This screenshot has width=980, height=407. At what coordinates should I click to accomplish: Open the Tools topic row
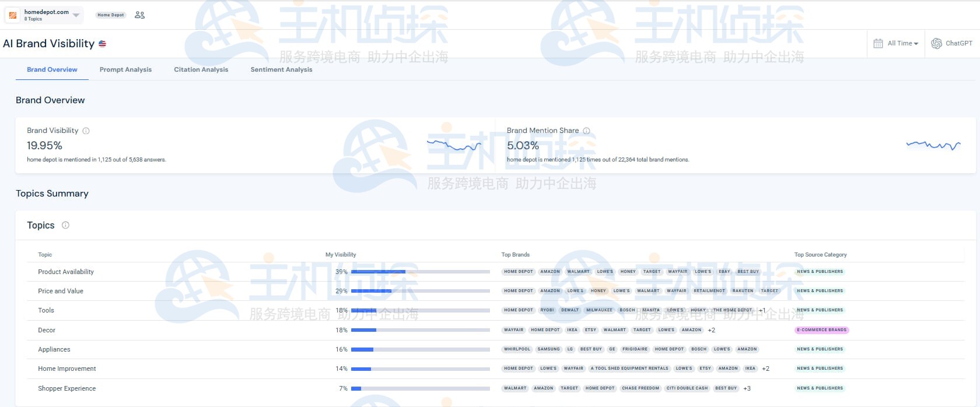point(495,310)
